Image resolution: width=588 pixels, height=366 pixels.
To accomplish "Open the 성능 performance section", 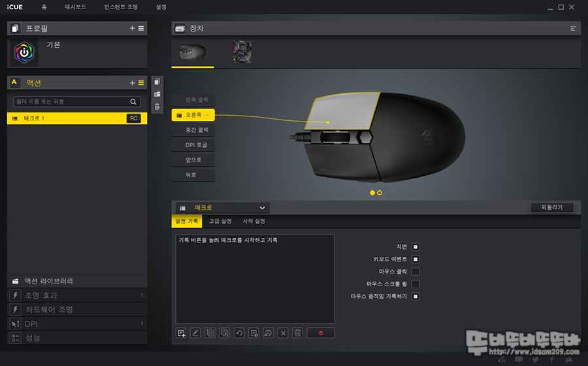I will click(x=77, y=338).
